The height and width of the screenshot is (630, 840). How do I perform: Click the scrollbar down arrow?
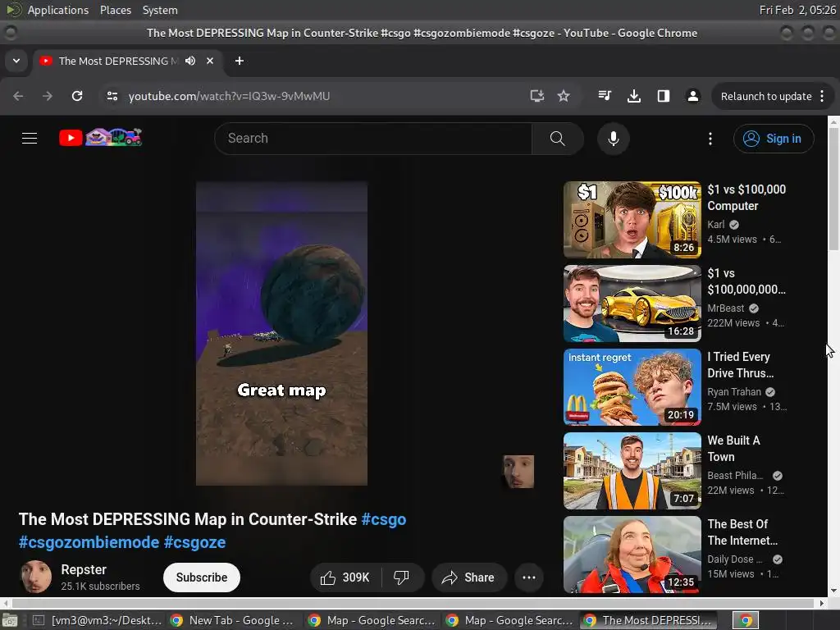tap(833, 591)
